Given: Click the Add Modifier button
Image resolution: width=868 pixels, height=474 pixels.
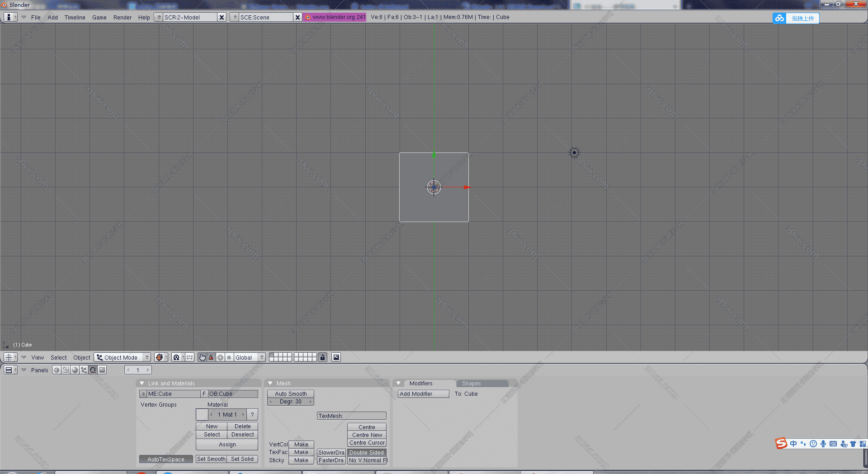Looking at the screenshot, I should [x=423, y=394].
